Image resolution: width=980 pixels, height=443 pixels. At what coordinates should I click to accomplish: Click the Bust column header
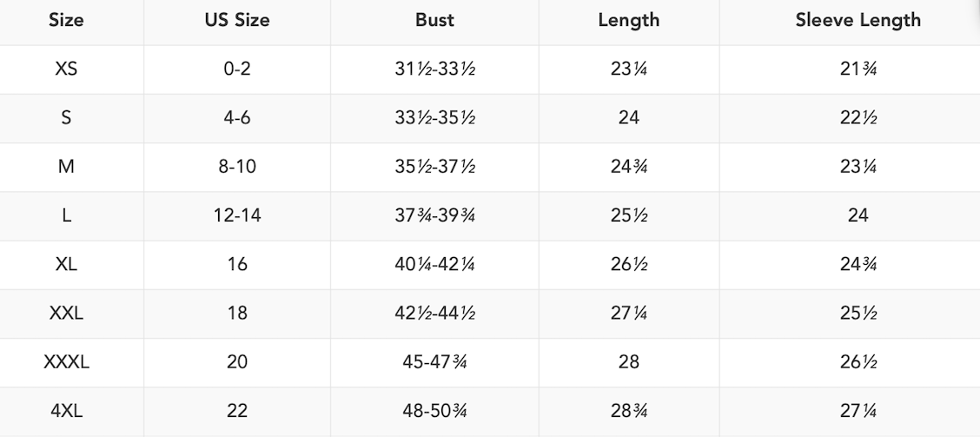434,20
